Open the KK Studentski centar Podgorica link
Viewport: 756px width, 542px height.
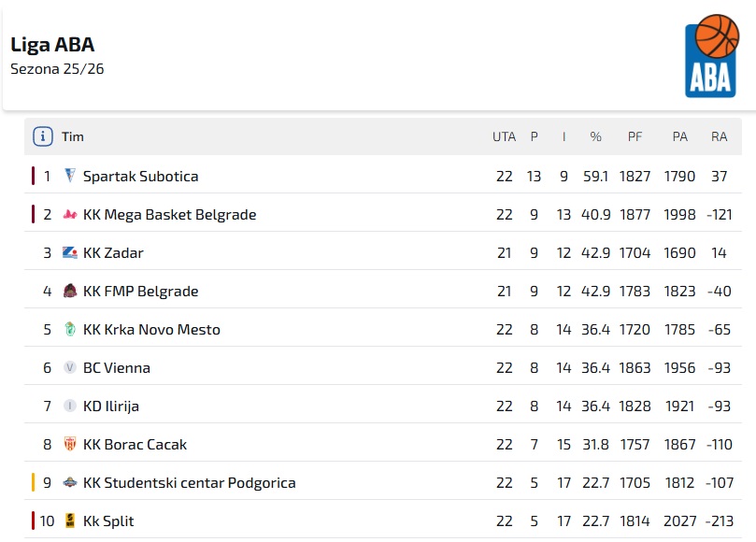click(x=189, y=482)
